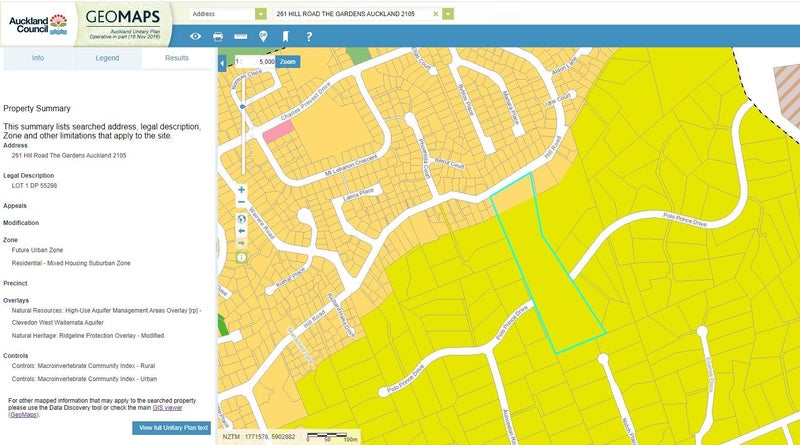The width and height of the screenshot is (800, 445).
Task: Collapse the left side panel arrow
Action: [x=221, y=61]
